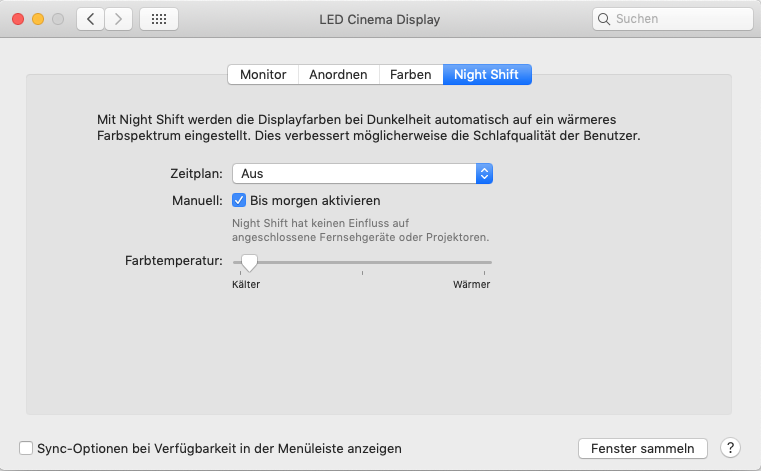Viewport: 761px width, 471px height.
Task: Click the grey disabled zoom button
Action: pyautogui.click(x=58, y=19)
